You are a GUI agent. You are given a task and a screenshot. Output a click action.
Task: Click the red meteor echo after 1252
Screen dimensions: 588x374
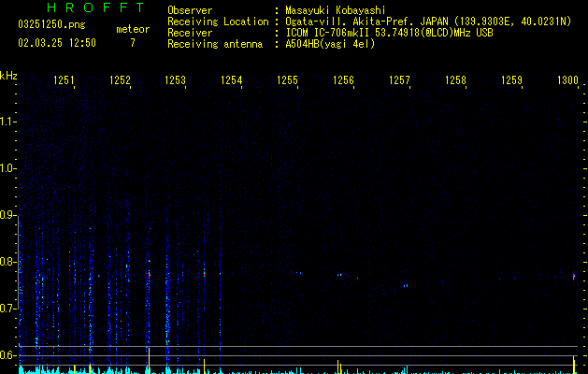coord(150,276)
